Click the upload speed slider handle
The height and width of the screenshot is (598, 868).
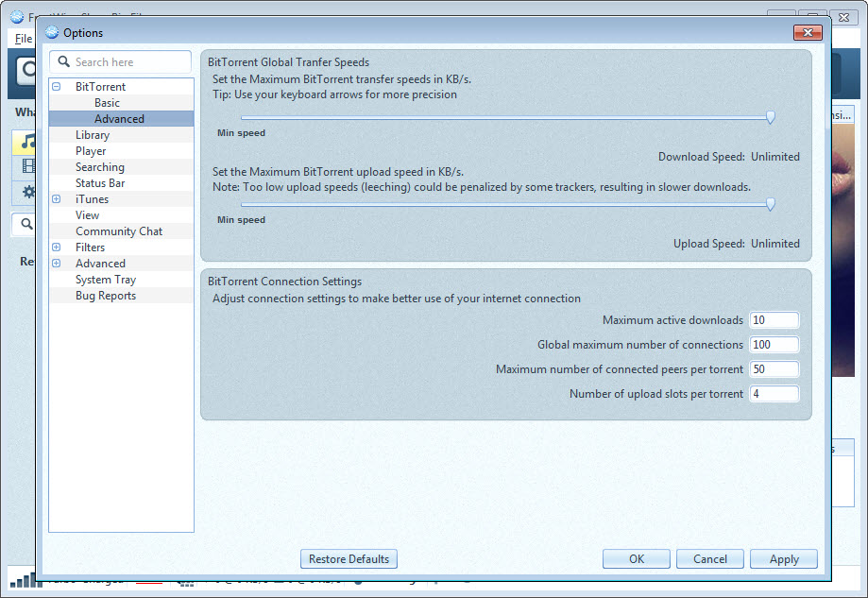tap(770, 204)
